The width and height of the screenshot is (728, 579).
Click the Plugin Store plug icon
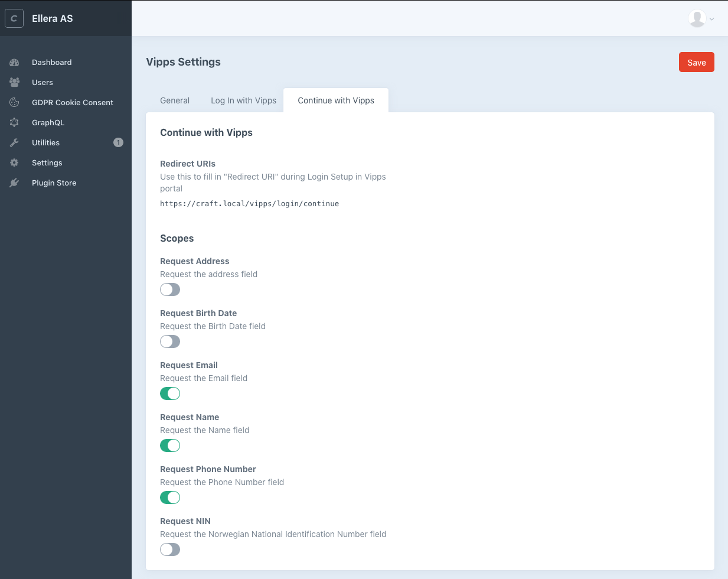coord(15,183)
